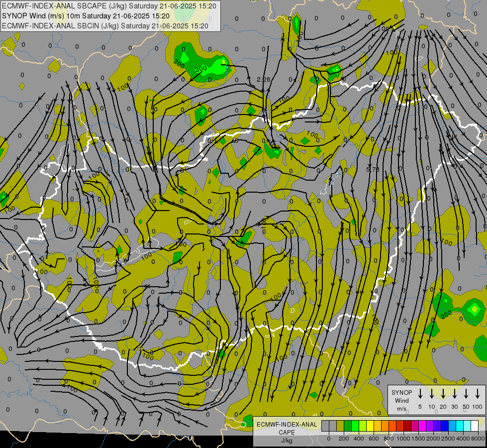
Task: Click the Wind label in wind legend
Action: click(401, 400)
